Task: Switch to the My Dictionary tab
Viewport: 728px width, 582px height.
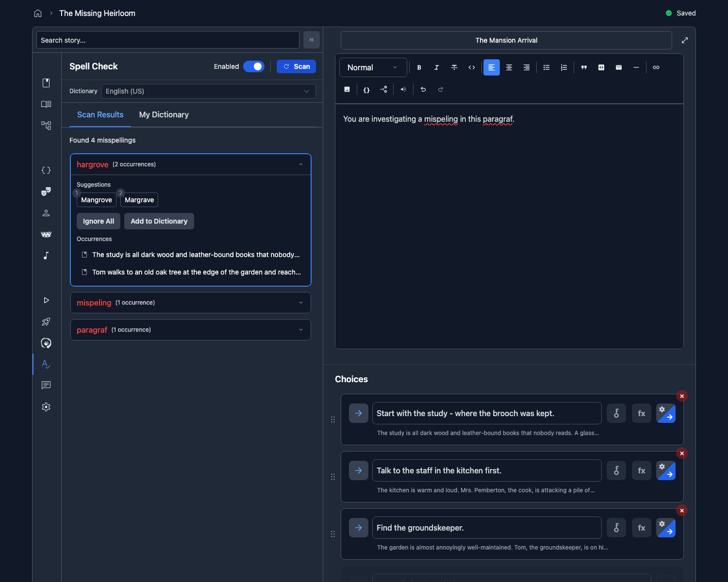Action: point(164,114)
